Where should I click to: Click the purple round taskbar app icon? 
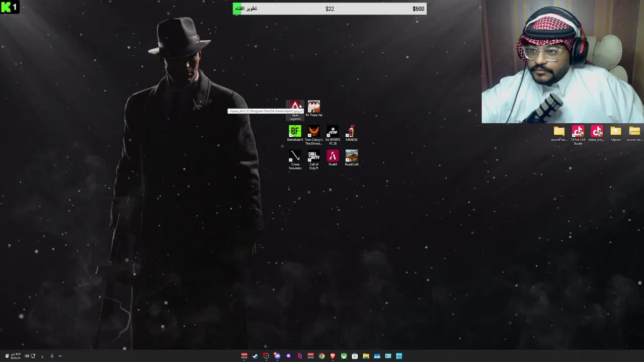tap(288, 356)
